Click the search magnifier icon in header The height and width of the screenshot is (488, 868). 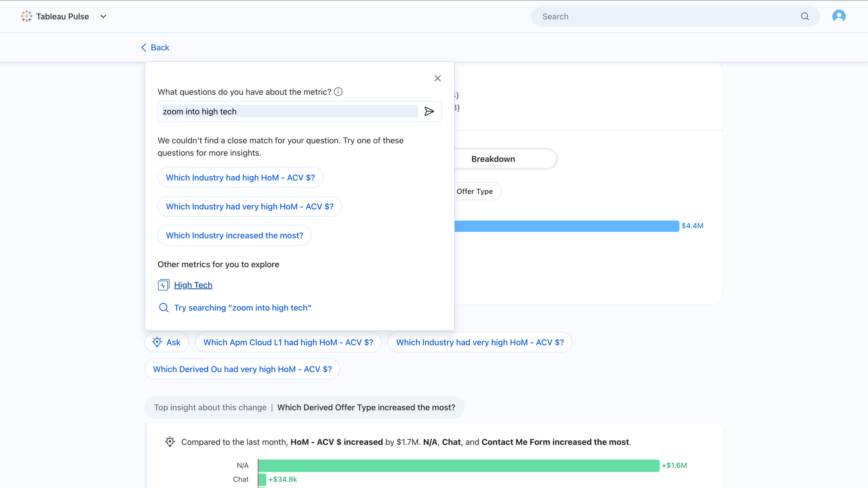(x=805, y=16)
